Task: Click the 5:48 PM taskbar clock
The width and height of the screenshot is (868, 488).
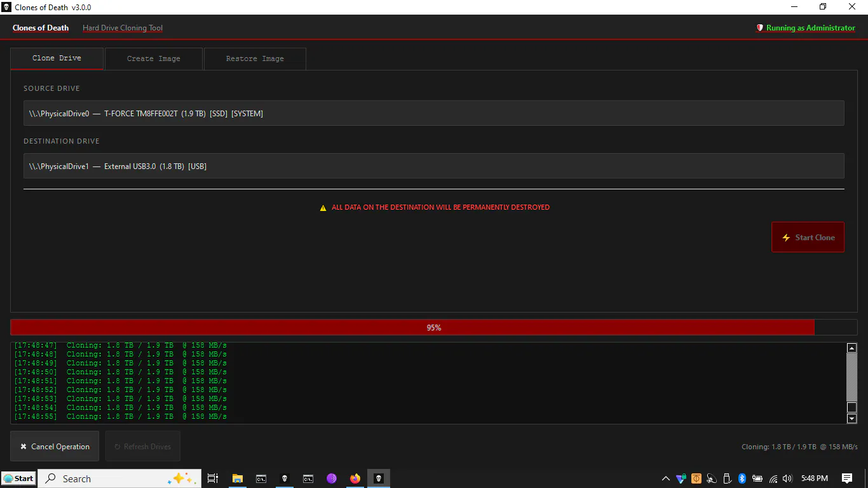Action: pos(815,478)
